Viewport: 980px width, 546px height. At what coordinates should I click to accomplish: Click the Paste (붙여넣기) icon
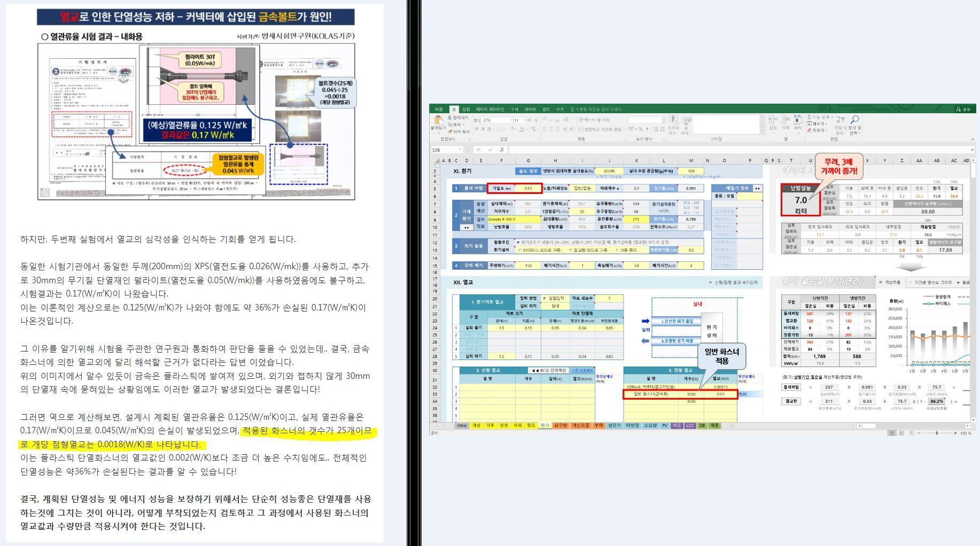pos(438,121)
